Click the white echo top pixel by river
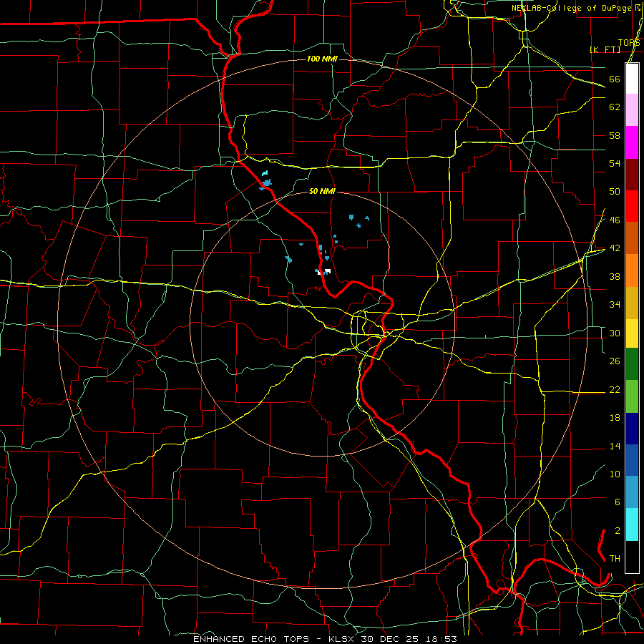Screen dimensions: 644x644 (327, 271)
